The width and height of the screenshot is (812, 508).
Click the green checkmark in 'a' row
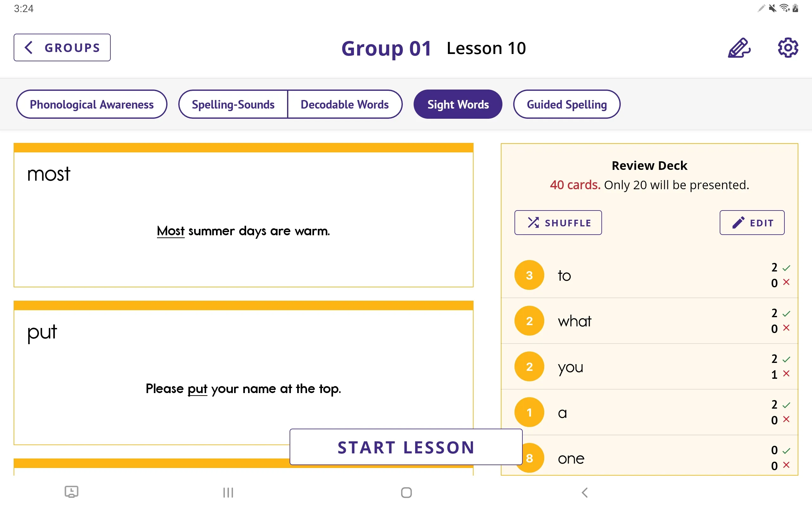click(x=787, y=405)
